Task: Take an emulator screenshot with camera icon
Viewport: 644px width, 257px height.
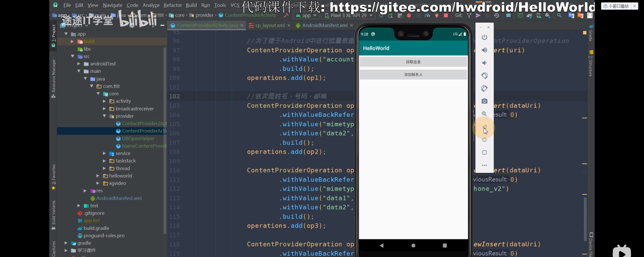Action: [485, 101]
